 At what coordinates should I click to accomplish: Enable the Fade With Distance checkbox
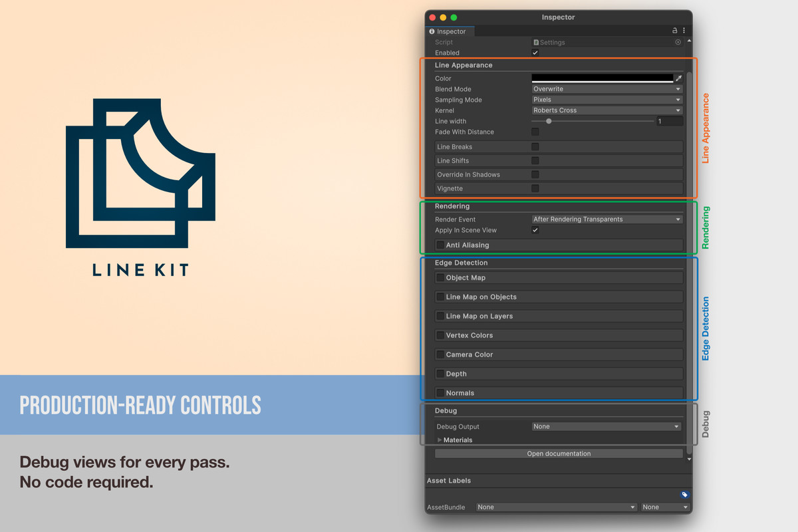tap(535, 132)
